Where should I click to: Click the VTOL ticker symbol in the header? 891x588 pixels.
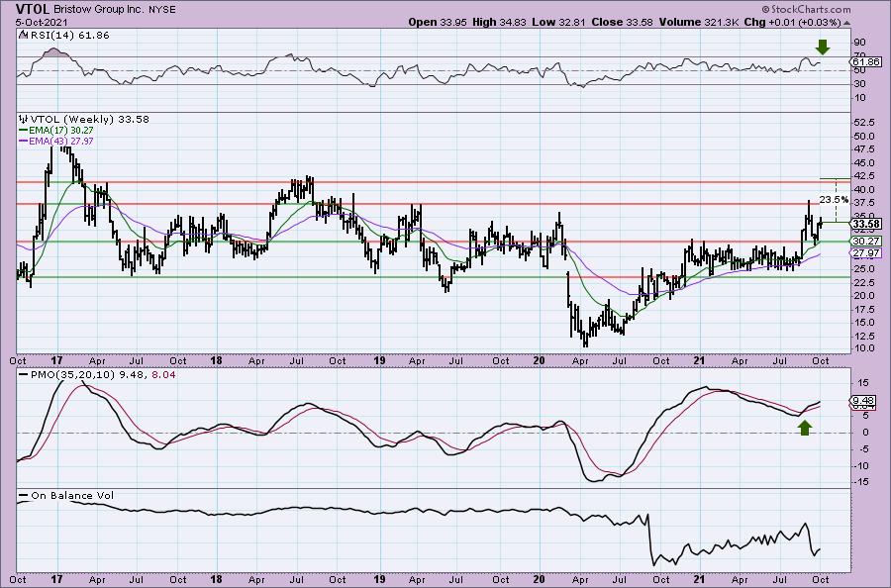[34, 9]
